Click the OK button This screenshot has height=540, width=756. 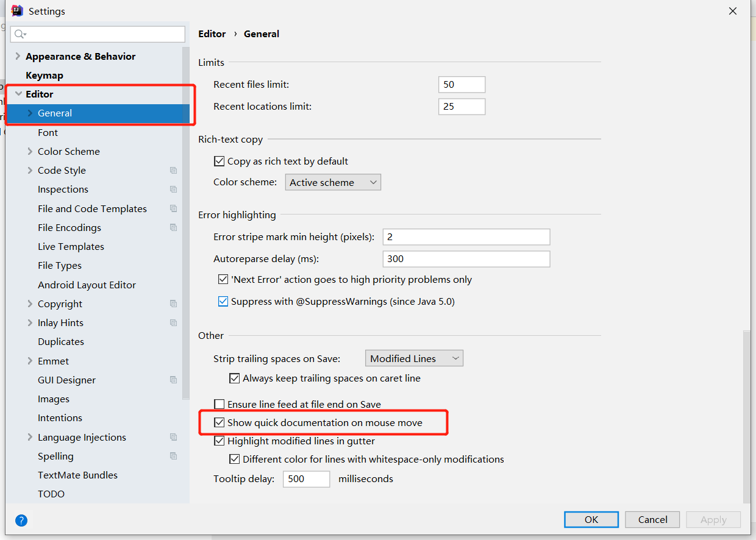[591, 519]
